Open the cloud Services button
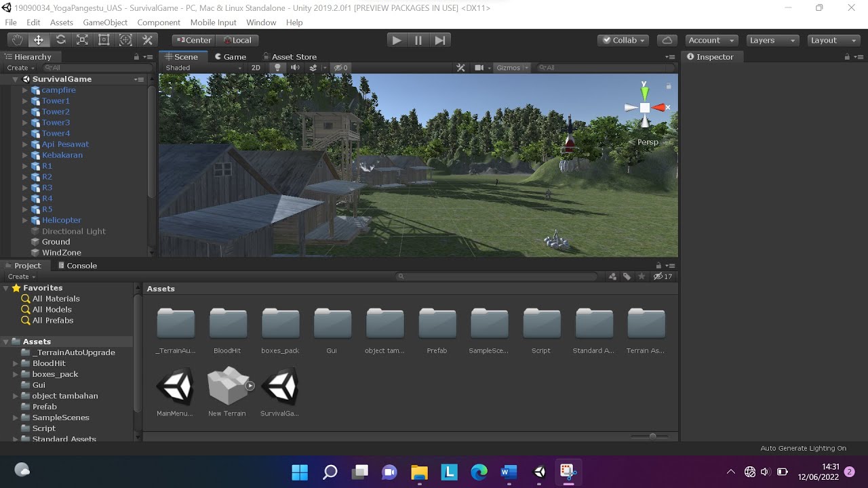This screenshot has height=488, width=868. tap(667, 40)
